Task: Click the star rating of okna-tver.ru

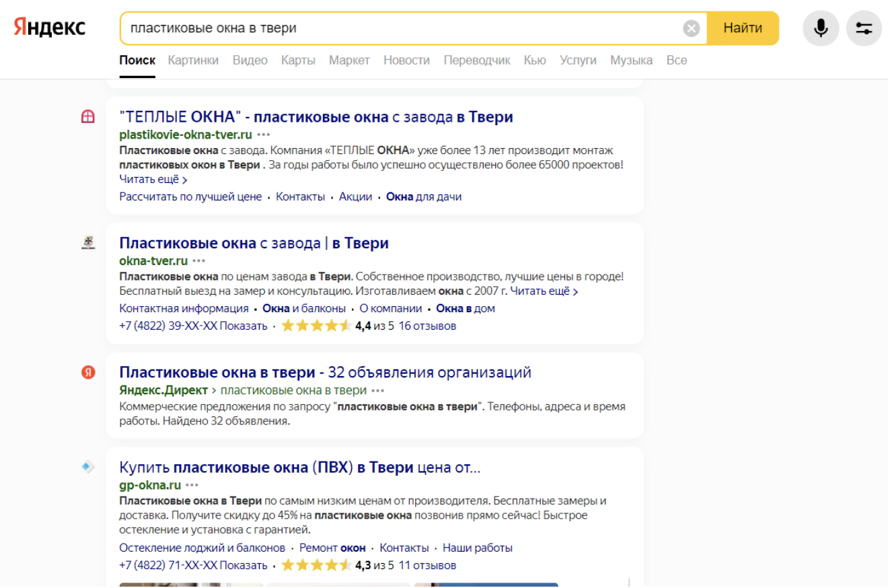Action: 316,326
